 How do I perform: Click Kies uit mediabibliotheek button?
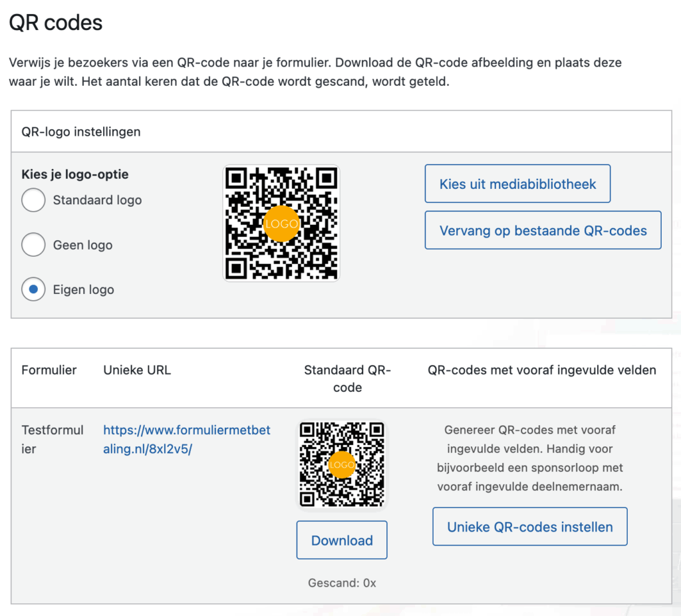click(x=517, y=184)
